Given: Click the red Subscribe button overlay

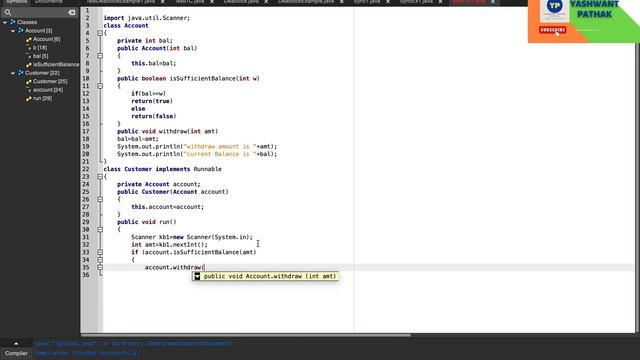Looking at the screenshot, I should coord(552,30).
